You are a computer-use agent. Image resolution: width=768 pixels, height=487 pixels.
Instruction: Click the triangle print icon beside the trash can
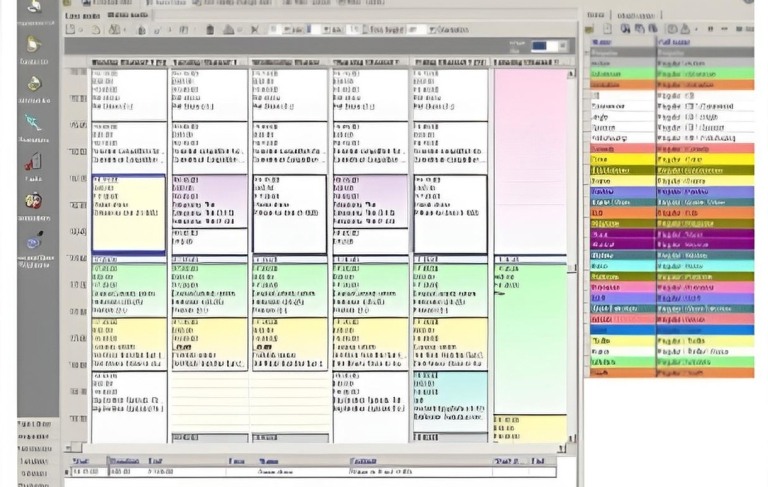tap(228, 30)
